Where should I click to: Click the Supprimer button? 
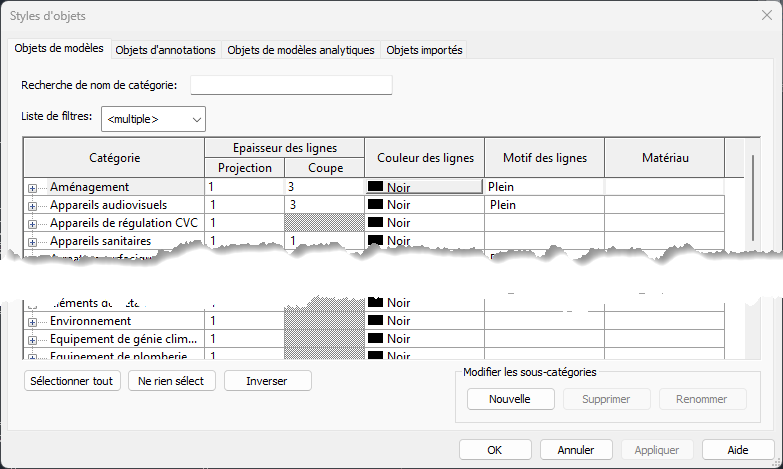pyautogui.click(x=607, y=399)
